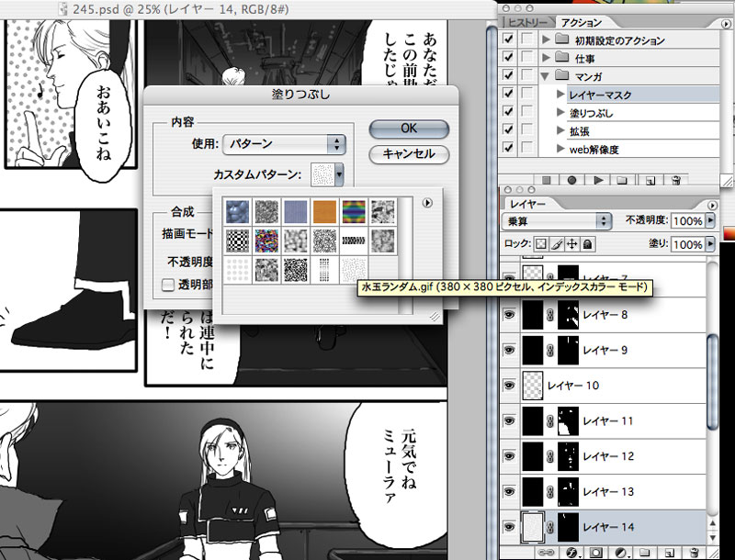This screenshot has height=560, width=735.
Task: Click the OK button in fill dialog
Action: [408, 129]
